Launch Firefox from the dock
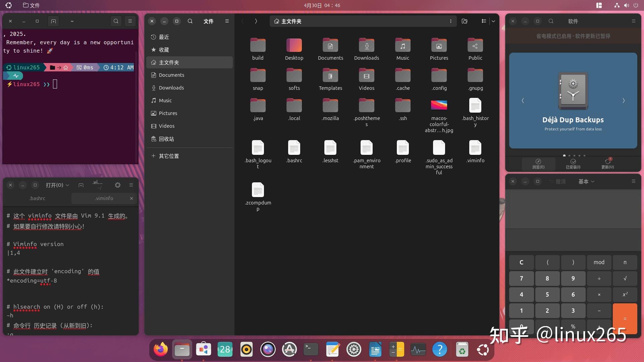 tap(160, 349)
